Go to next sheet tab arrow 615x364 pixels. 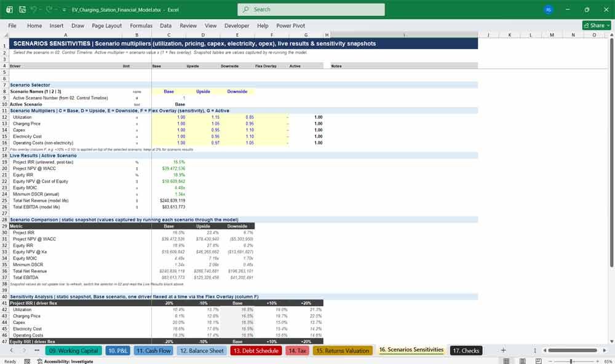[x=24, y=350]
